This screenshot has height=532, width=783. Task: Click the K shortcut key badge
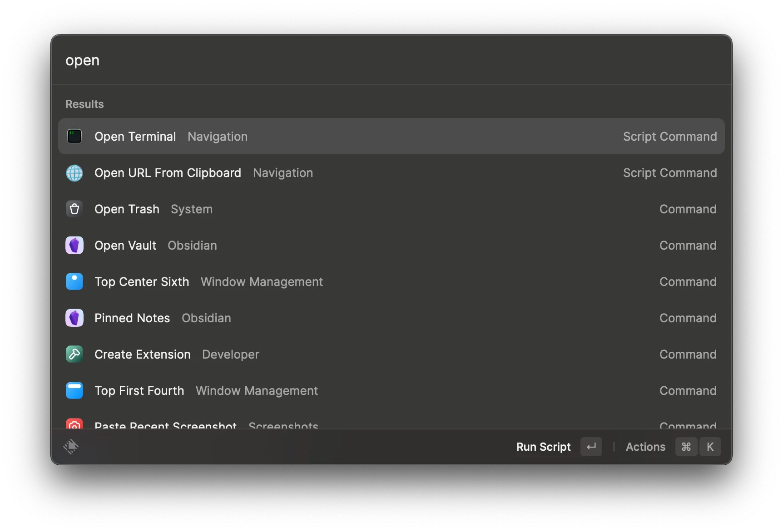pos(710,447)
